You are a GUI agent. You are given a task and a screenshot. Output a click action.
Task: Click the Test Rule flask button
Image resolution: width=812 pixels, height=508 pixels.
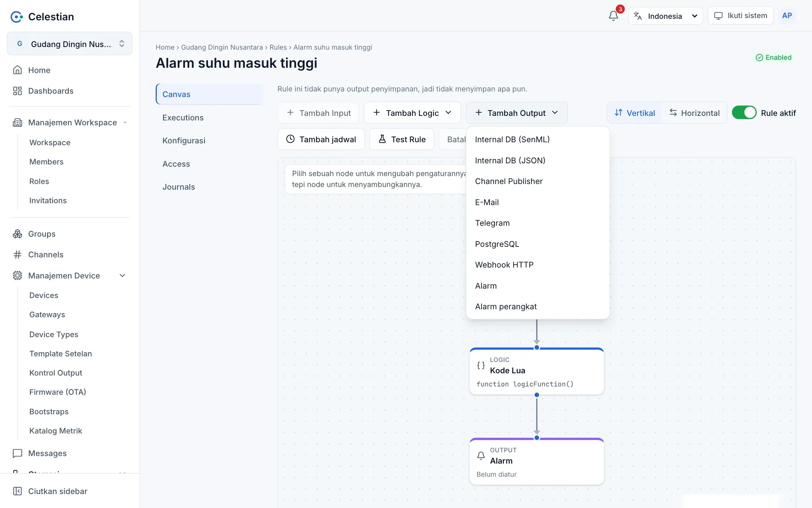tap(401, 139)
